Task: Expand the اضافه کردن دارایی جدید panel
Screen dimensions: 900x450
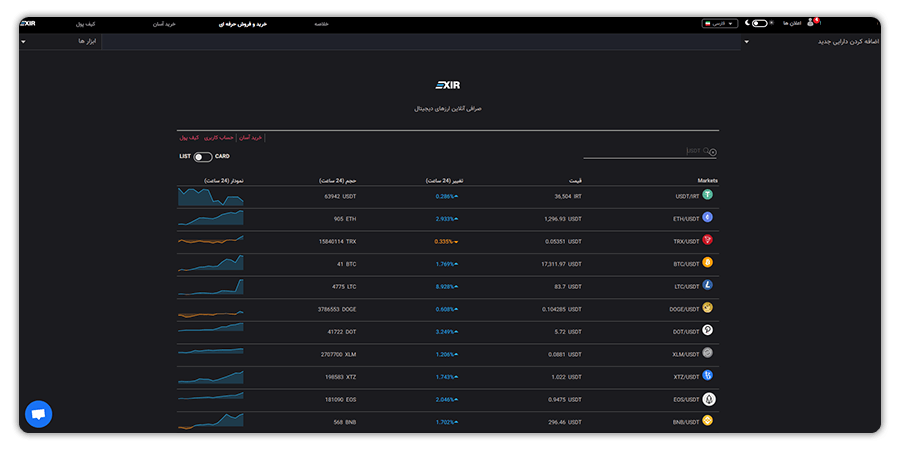Action: [x=811, y=41]
